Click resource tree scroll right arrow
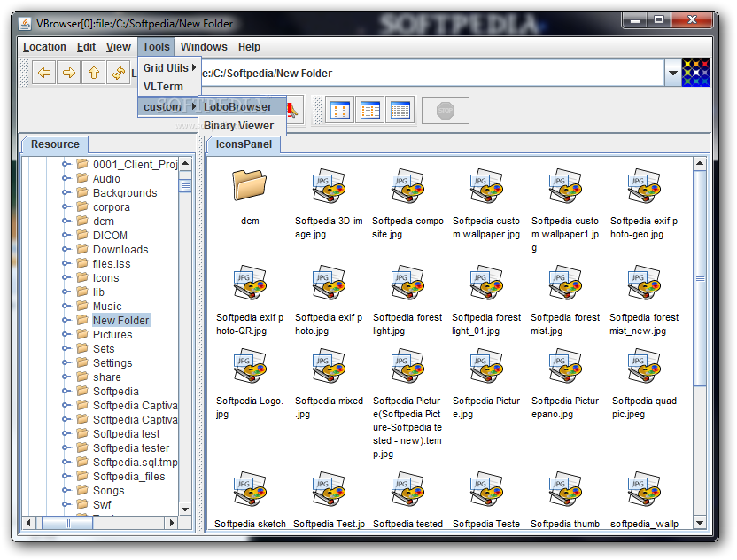Viewport: 737px width, 560px height. point(172,523)
